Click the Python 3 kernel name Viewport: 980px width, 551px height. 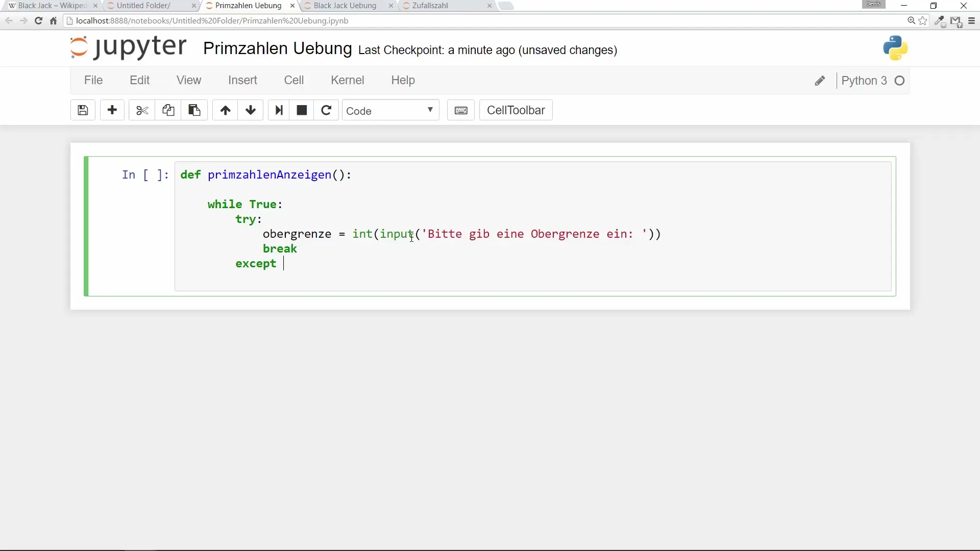[864, 81]
